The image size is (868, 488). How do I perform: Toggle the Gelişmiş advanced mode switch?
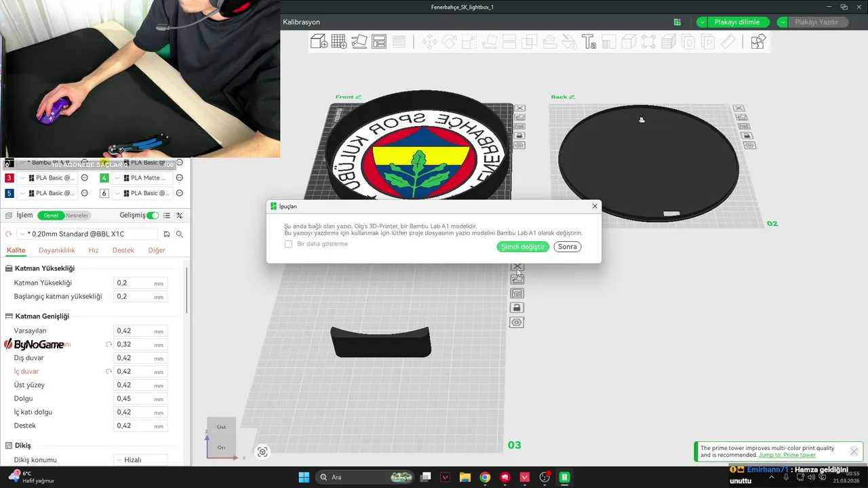pos(153,216)
